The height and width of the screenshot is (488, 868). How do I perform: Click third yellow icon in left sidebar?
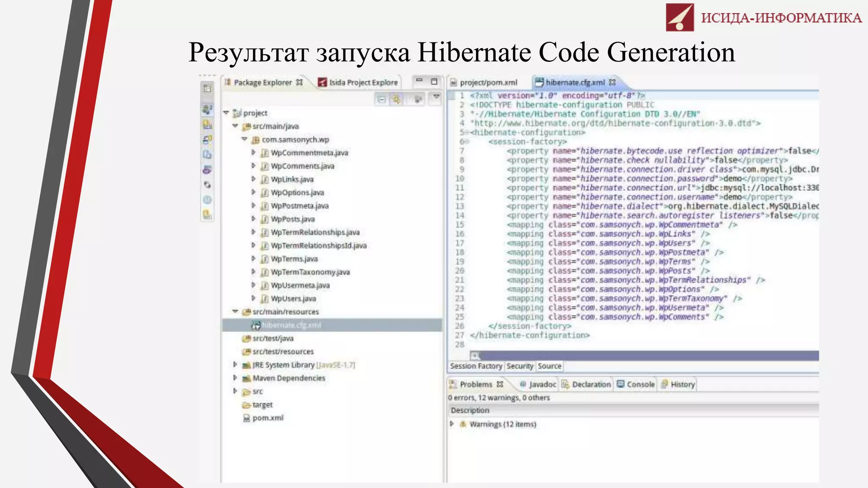click(x=207, y=125)
